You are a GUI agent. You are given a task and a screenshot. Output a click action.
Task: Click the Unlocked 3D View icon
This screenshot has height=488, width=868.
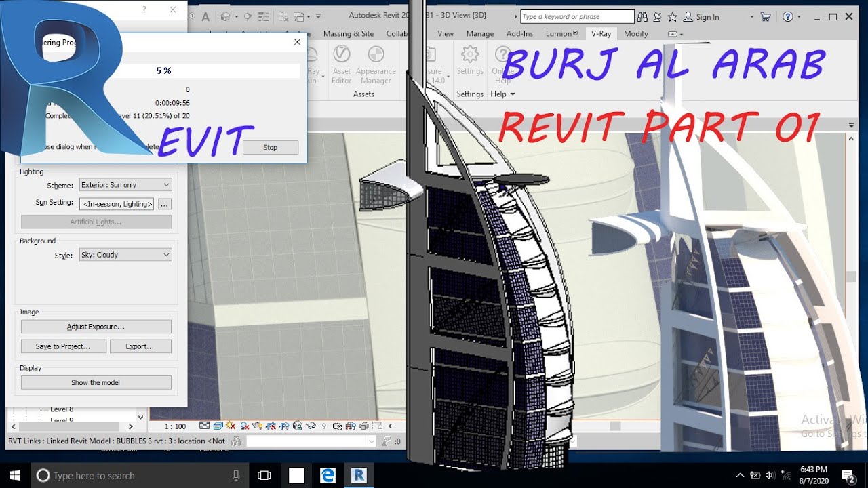(x=297, y=426)
